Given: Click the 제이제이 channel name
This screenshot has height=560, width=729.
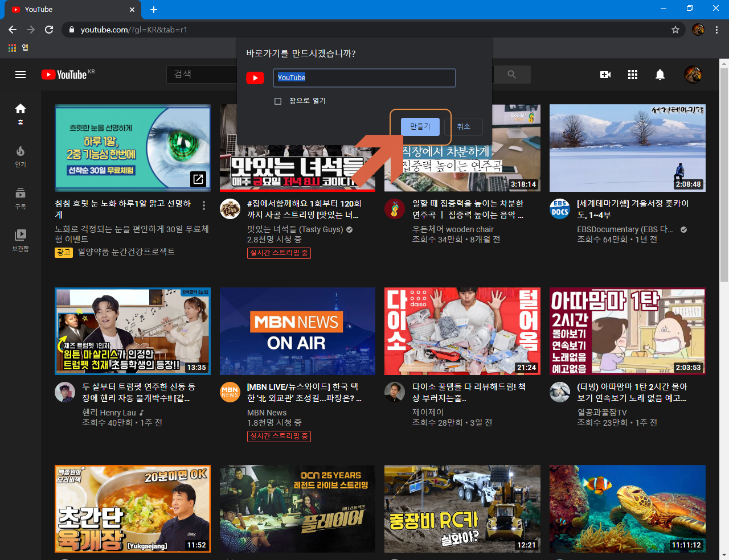Looking at the screenshot, I should (x=428, y=413).
